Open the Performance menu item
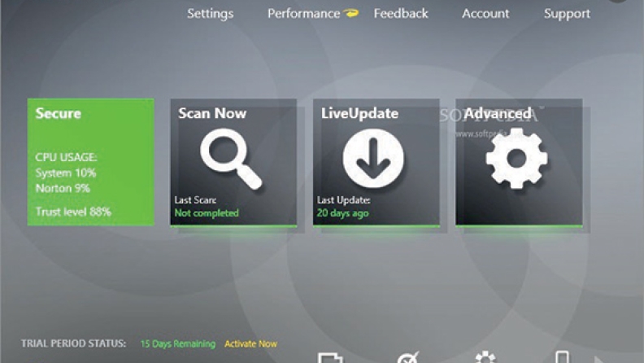The image size is (644, 363). [x=303, y=14]
